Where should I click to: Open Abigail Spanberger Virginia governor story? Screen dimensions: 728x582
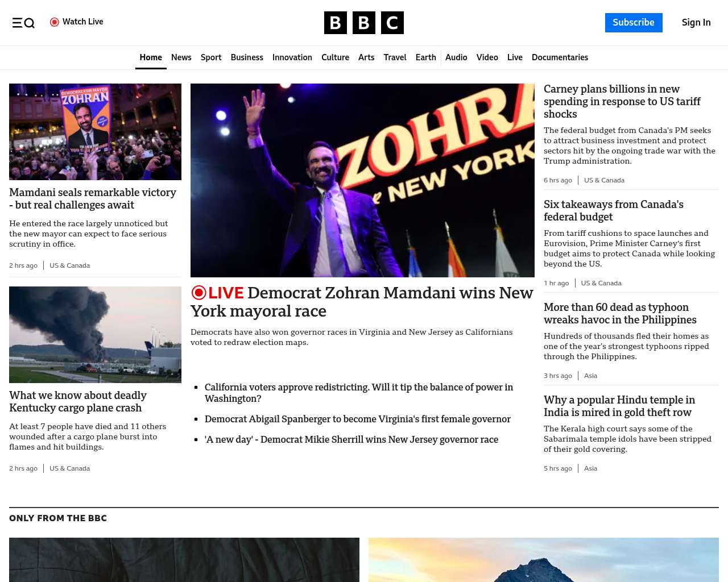[x=357, y=419]
